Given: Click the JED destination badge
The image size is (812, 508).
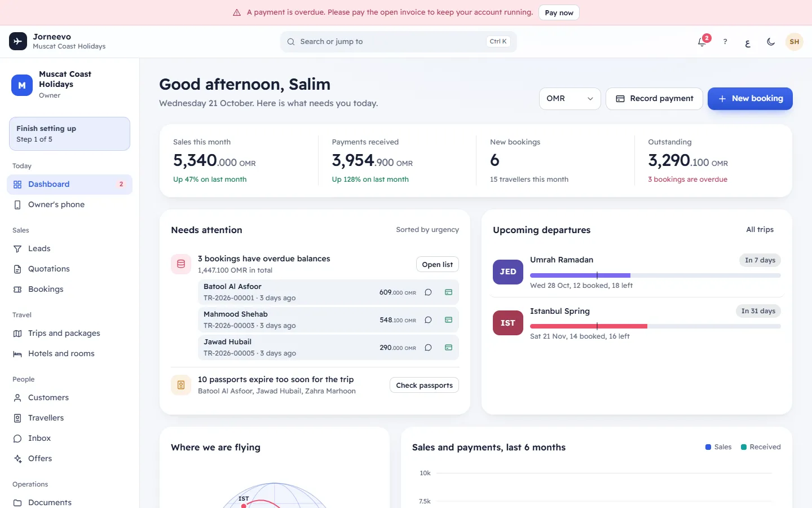Looking at the screenshot, I should [x=508, y=272].
